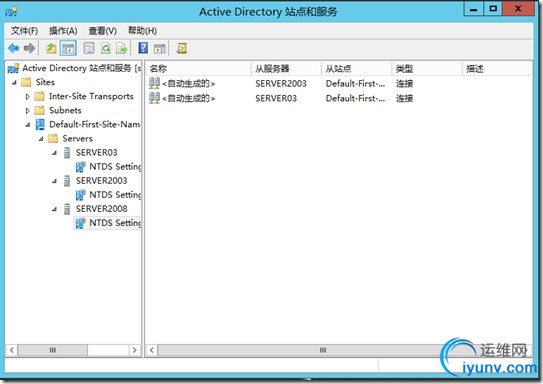This screenshot has height=384, width=543.
Task: Click left arrow of tree pane scrollbar
Action: click(11, 350)
